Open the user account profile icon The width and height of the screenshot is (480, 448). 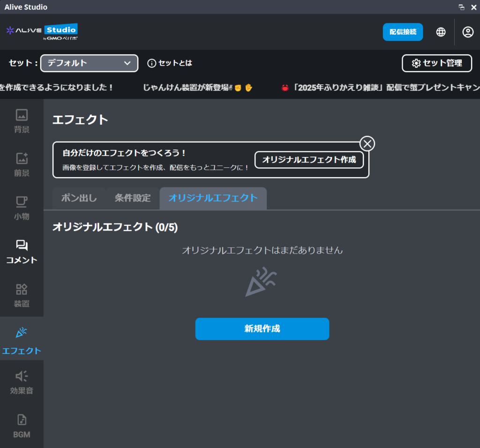pos(468,32)
